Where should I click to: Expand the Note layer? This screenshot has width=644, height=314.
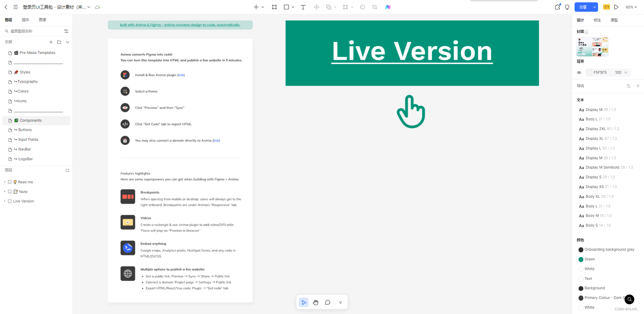point(5,192)
